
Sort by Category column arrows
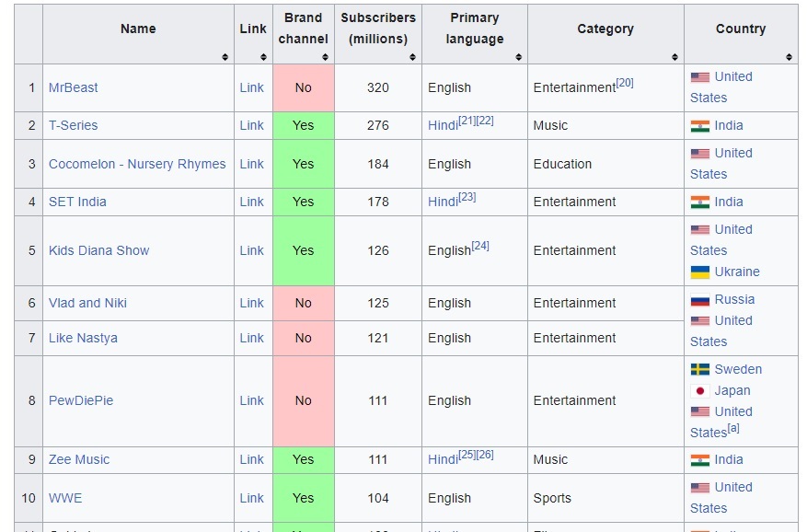(675, 57)
